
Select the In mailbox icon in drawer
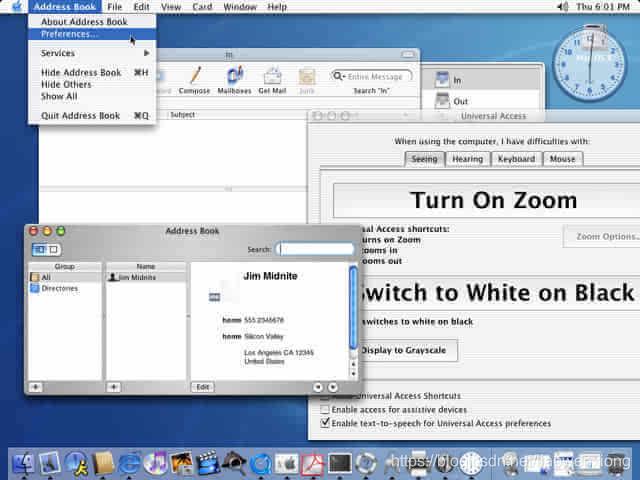(x=442, y=79)
